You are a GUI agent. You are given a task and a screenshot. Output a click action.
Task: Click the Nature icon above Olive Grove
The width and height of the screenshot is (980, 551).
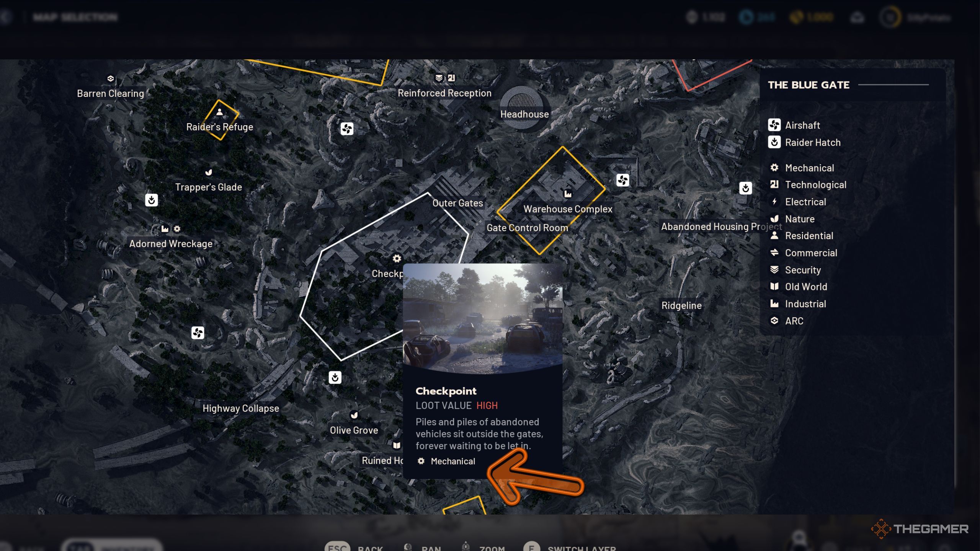(x=354, y=415)
